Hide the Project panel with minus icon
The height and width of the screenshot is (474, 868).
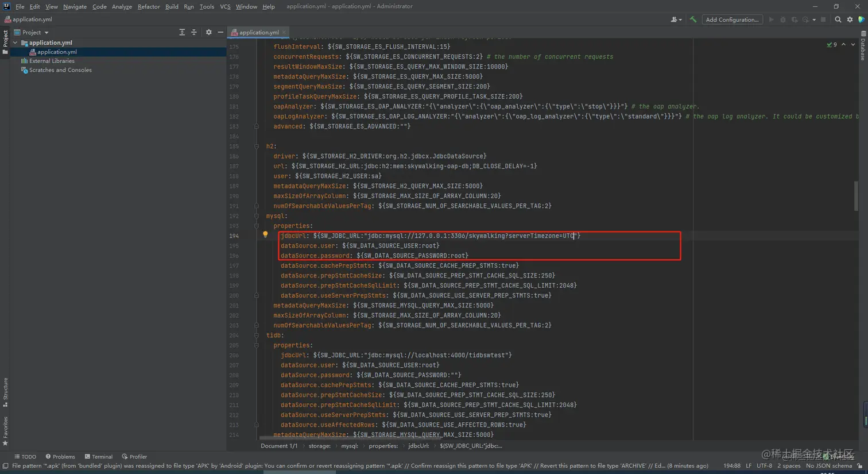coord(220,32)
